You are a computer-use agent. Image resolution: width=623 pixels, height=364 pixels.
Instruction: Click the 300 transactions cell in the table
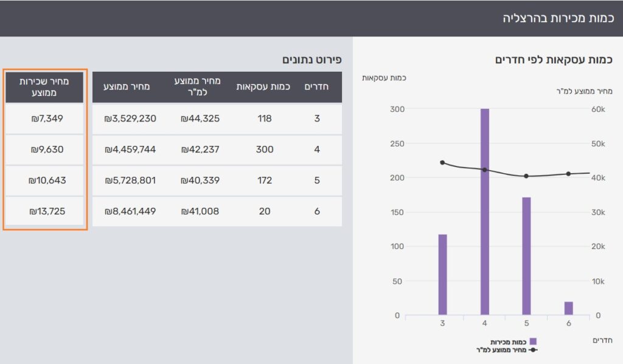click(x=264, y=149)
